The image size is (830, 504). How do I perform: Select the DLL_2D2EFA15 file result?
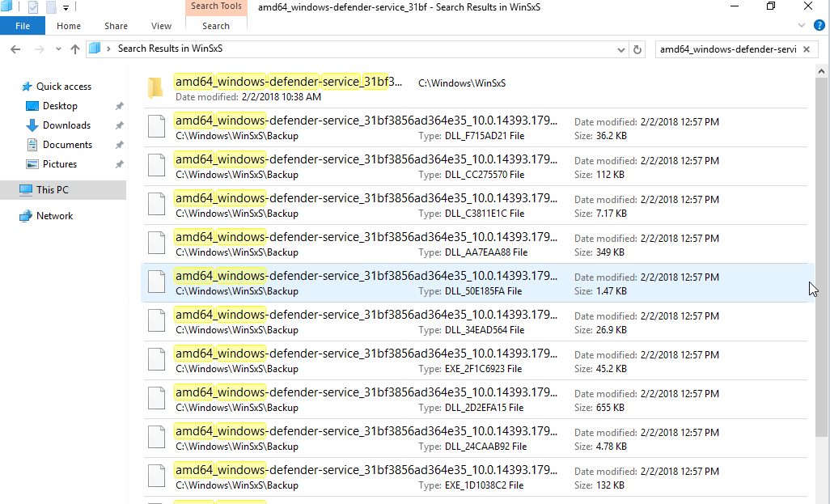click(x=476, y=399)
